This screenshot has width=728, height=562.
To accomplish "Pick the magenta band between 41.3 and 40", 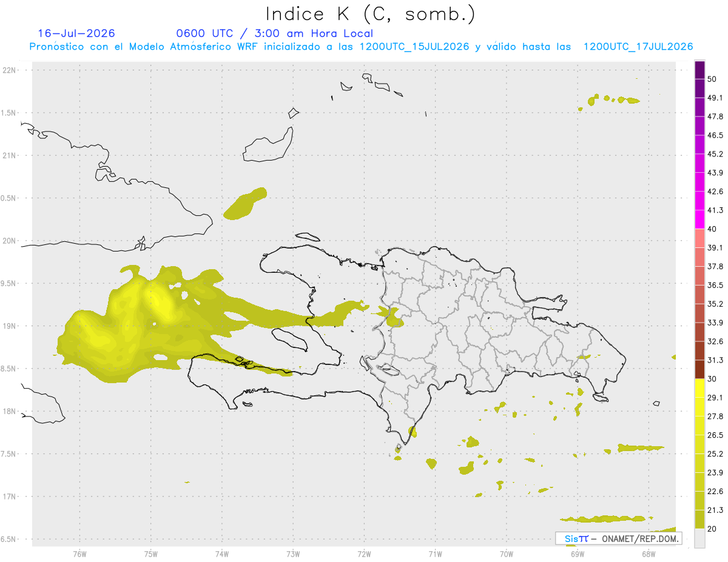I will pos(699,219).
